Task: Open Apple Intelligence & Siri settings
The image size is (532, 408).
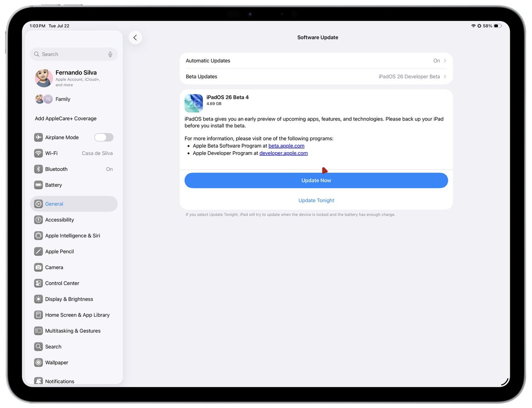Action: 74,236
